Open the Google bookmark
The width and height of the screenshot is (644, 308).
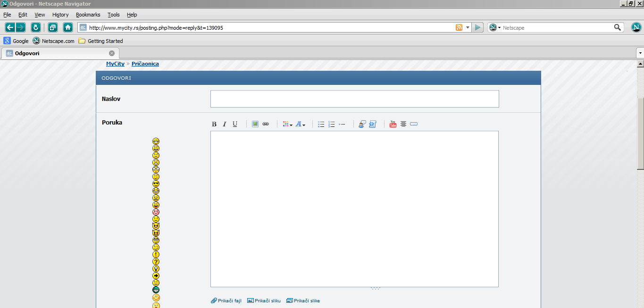coord(17,41)
